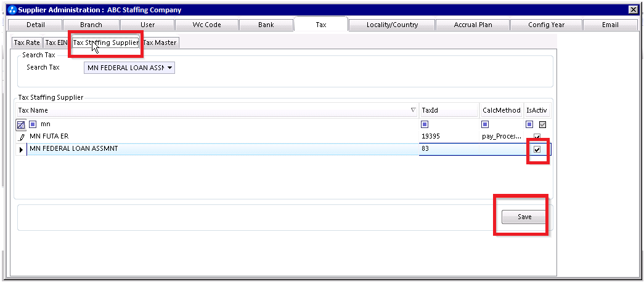Open the Tax Master sub-tab

[160, 42]
